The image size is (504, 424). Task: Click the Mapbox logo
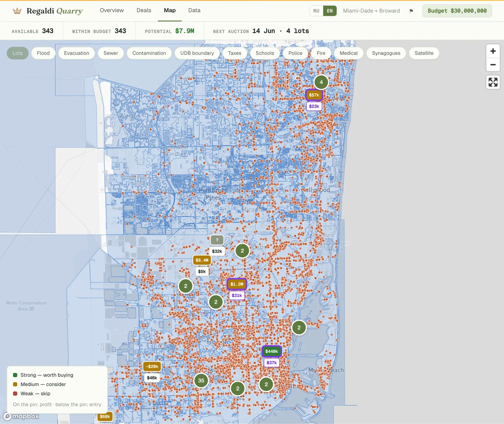click(x=21, y=416)
